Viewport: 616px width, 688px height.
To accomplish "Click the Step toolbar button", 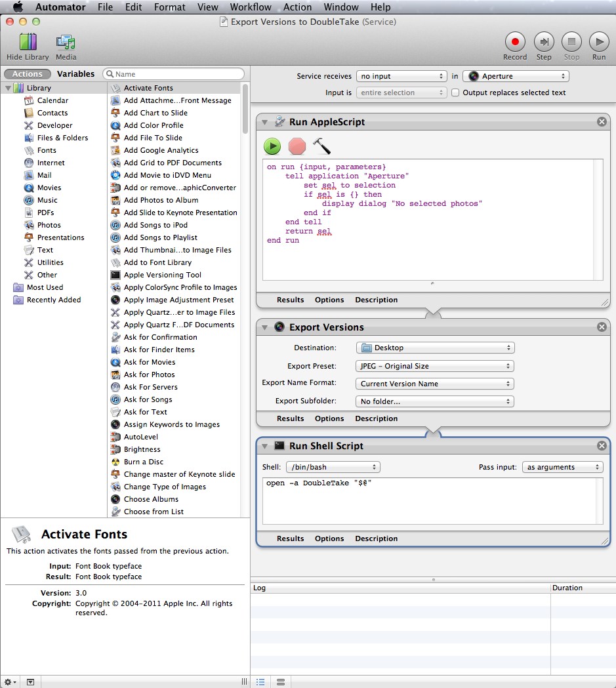I will click(x=544, y=42).
